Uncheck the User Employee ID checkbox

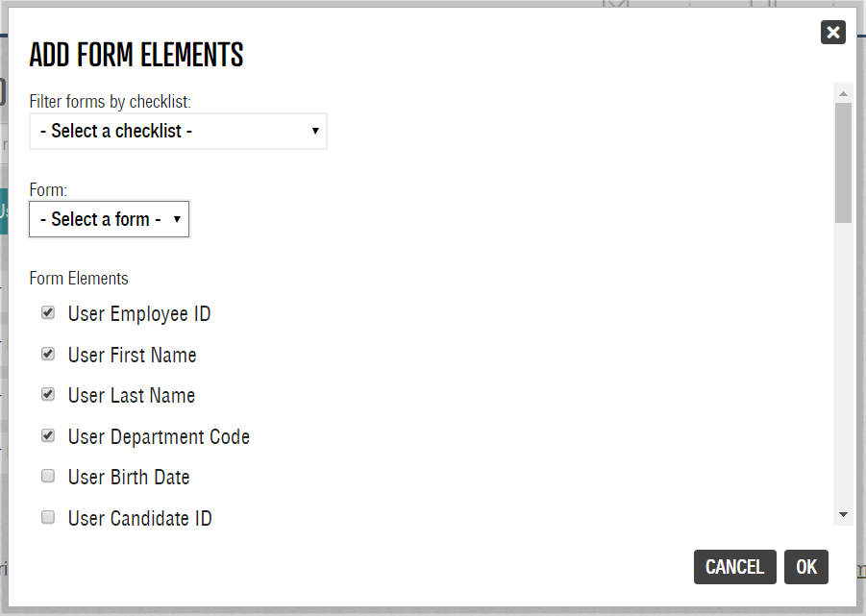[48, 313]
